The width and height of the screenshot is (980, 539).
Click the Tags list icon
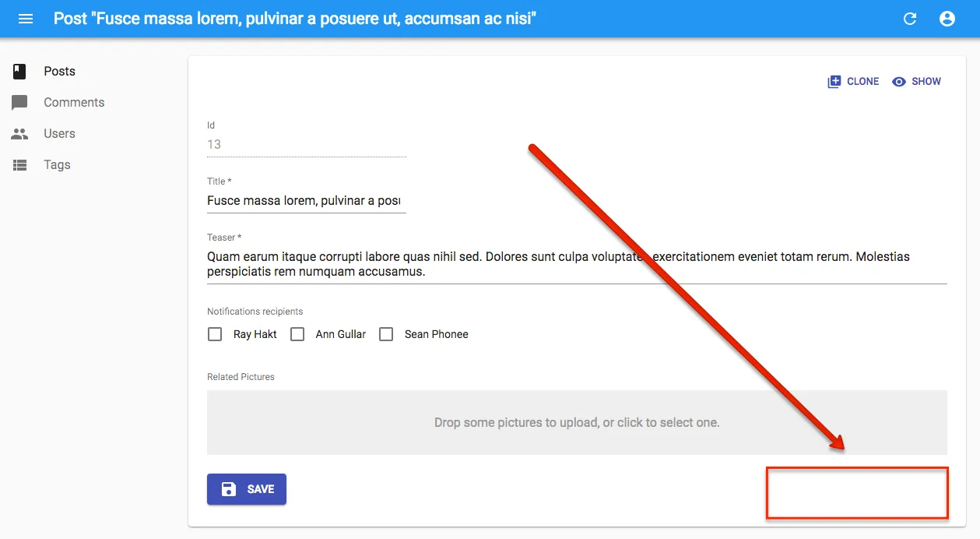coord(19,165)
